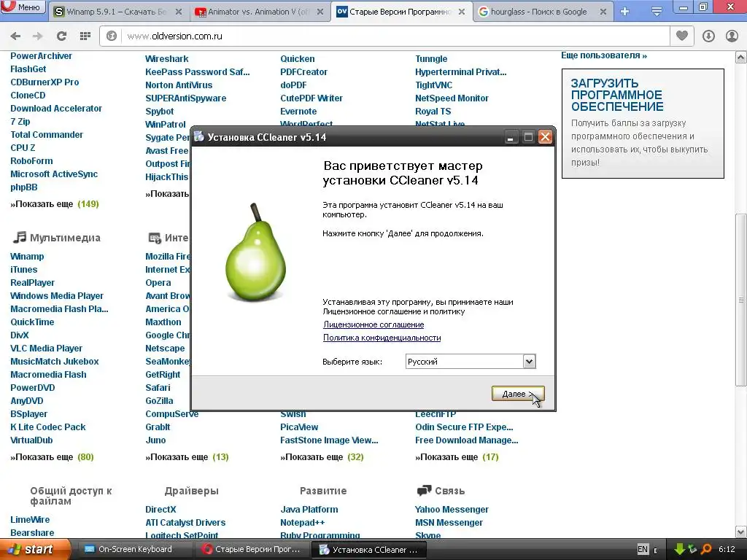Image resolution: width=747 pixels, height=560 pixels.
Task: Click the orange magnifier tray icon
Action: (x=706, y=550)
